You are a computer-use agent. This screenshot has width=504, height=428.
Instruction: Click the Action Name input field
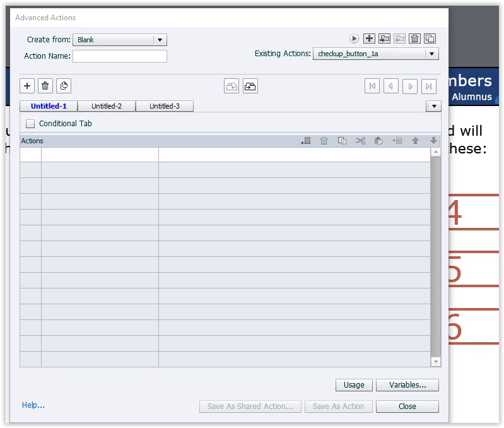tap(120, 56)
